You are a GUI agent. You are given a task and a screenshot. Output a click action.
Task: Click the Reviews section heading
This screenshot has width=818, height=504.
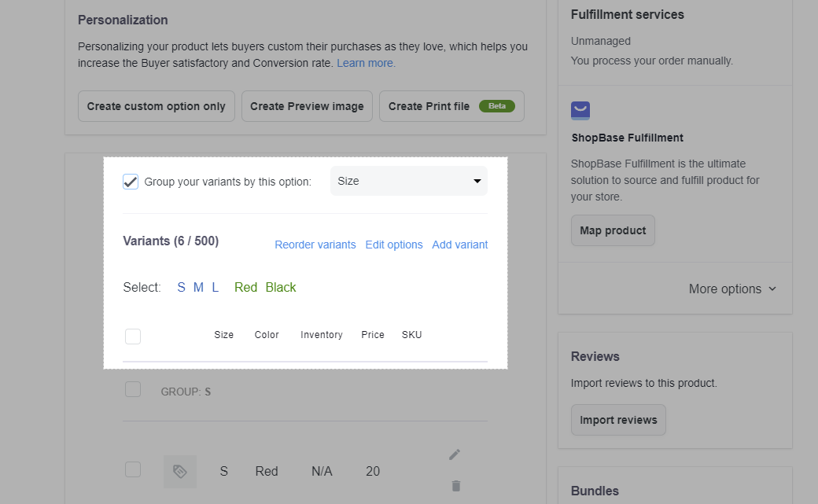(595, 356)
